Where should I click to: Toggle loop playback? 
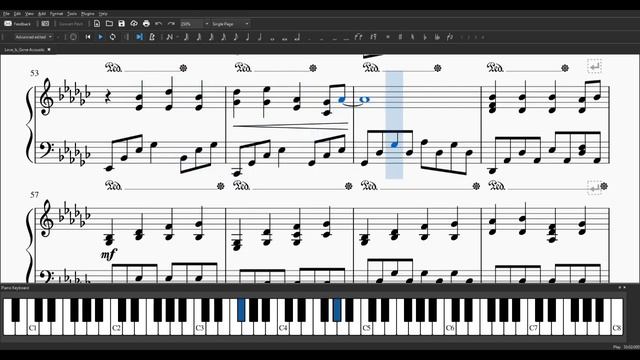(113, 37)
